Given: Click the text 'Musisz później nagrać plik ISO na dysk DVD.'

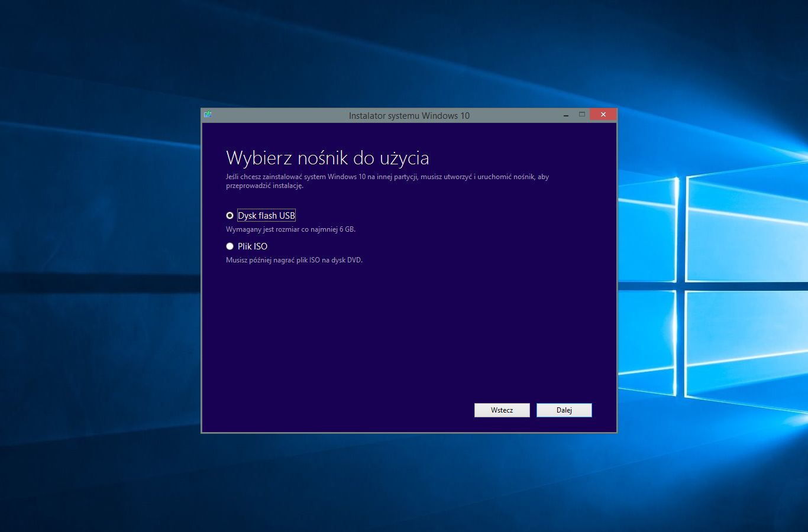Looking at the screenshot, I should (x=294, y=260).
